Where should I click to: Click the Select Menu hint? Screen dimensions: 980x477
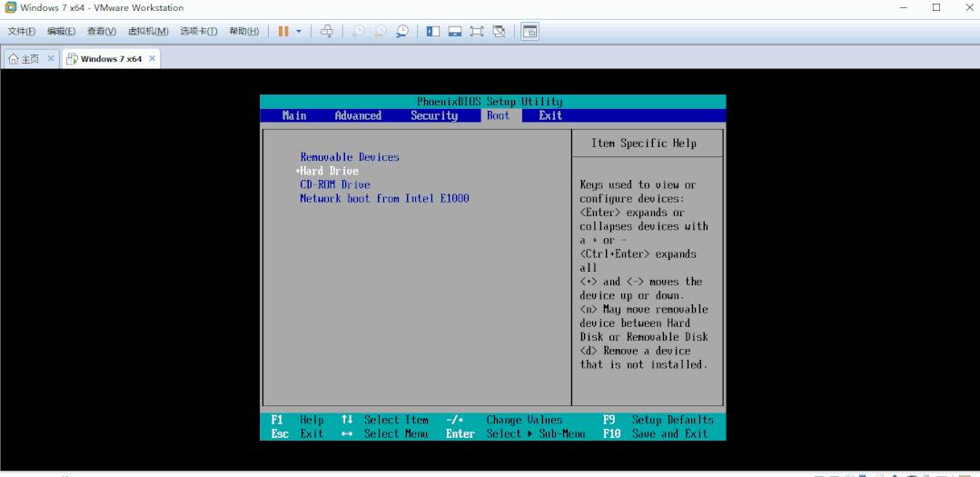[x=385, y=434]
